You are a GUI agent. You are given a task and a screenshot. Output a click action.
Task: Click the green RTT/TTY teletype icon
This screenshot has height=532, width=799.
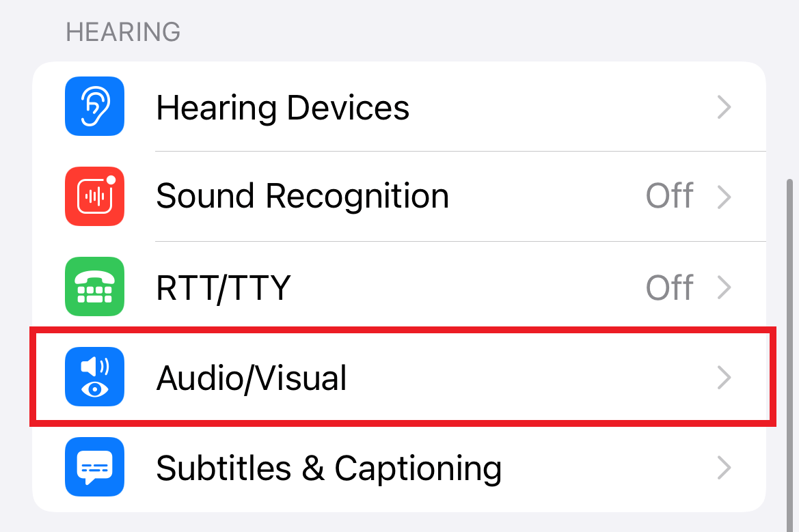click(94, 287)
